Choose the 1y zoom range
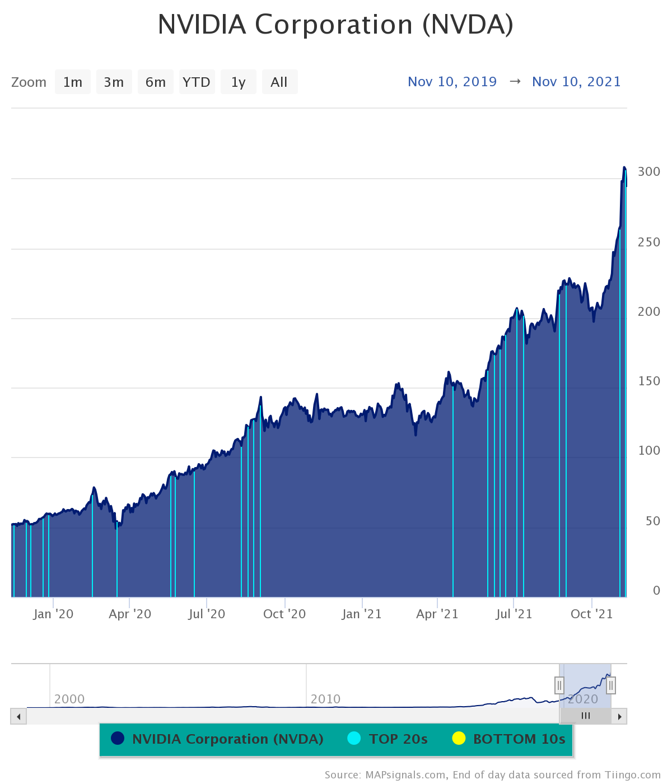The width and height of the screenshot is (672, 784). 239,82
